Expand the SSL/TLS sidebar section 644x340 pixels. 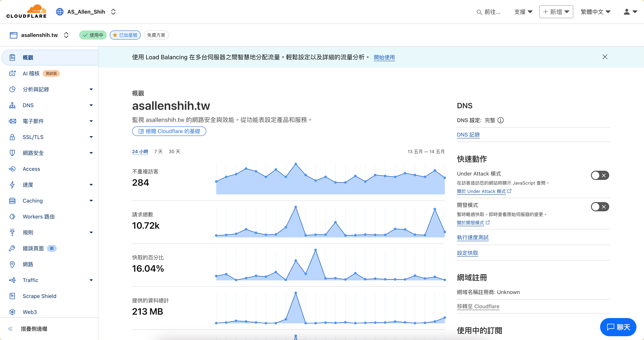pyautogui.click(x=91, y=137)
